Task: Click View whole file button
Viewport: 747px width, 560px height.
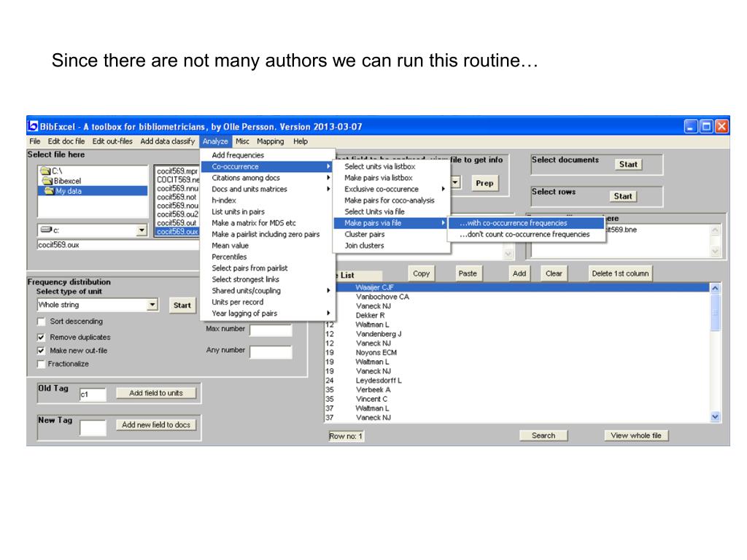Action: pyautogui.click(x=636, y=435)
